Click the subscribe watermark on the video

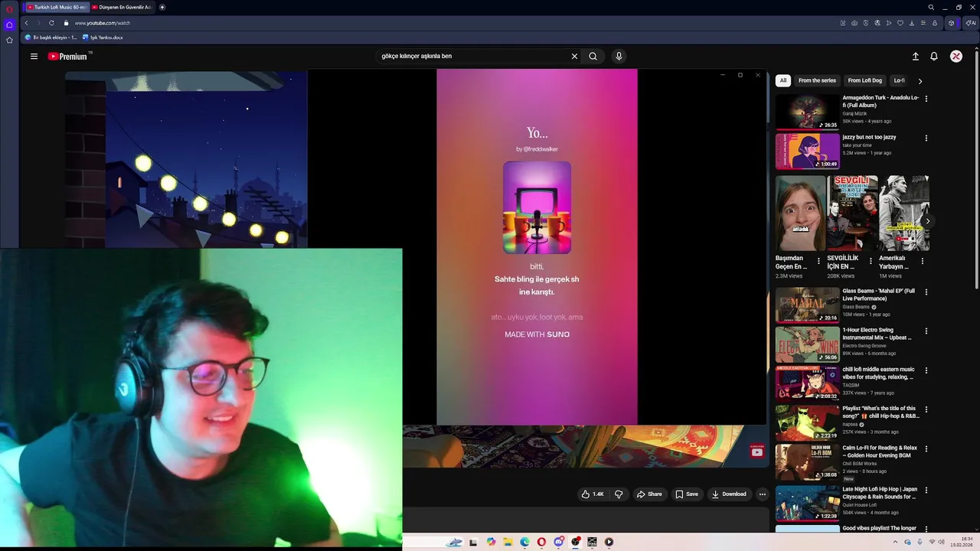[756, 452]
